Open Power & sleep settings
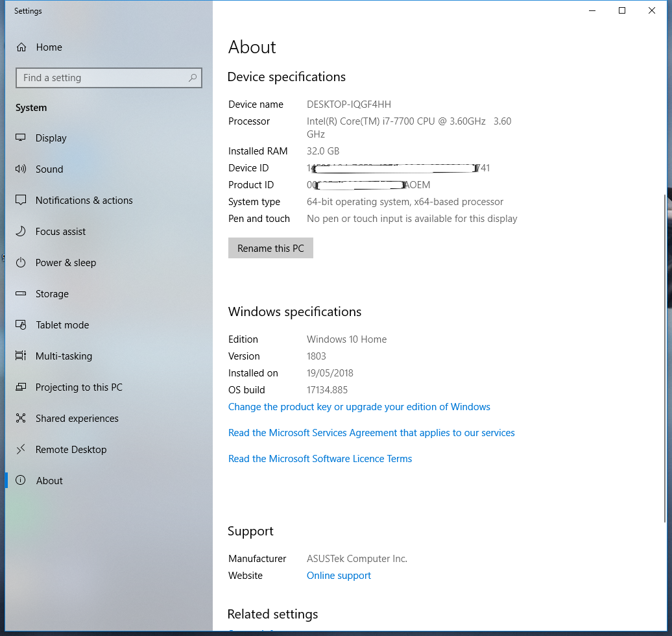672x636 pixels. [x=109, y=262]
